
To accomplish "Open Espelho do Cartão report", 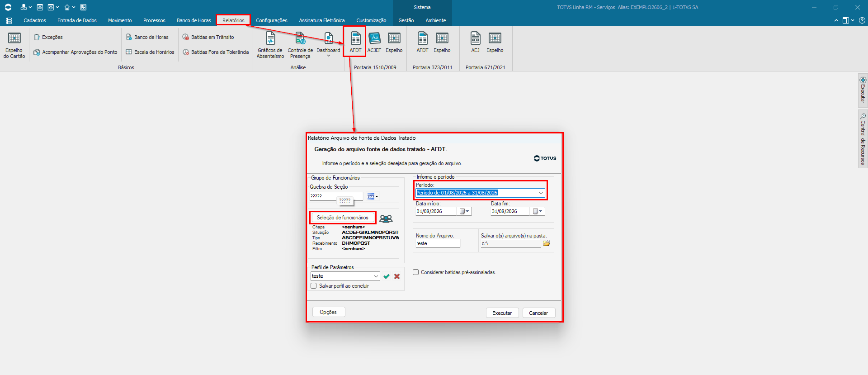I will click(x=14, y=45).
